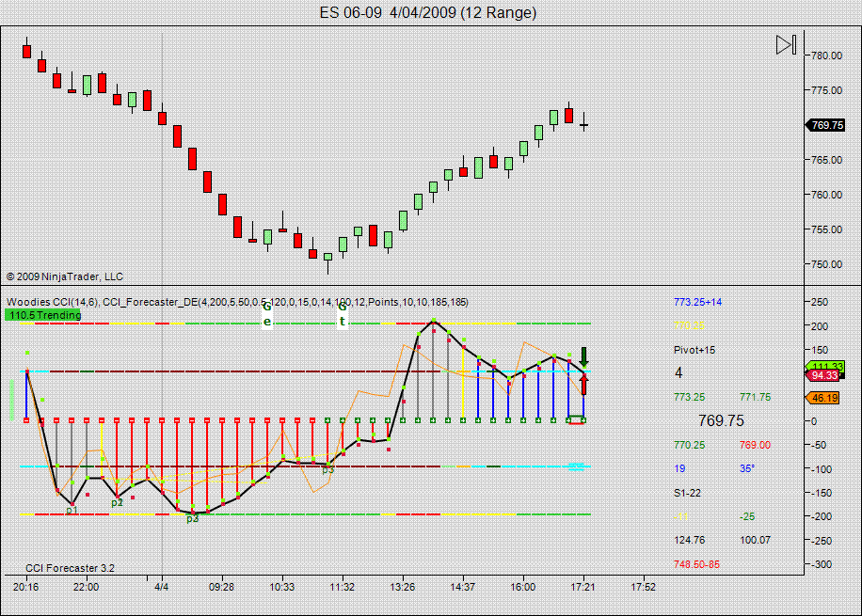Click the blue 35° angle value

click(x=747, y=468)
